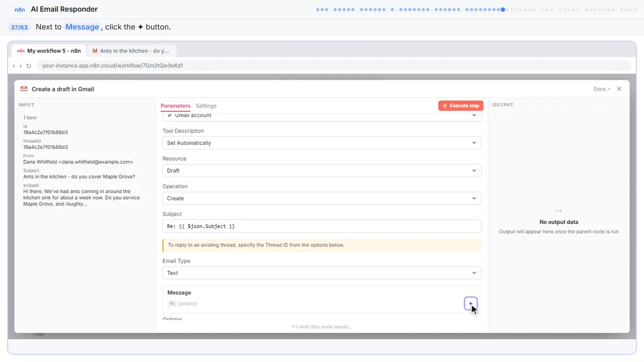
Task: Click the sparkle button next to Message
Action: coord(470,304)
